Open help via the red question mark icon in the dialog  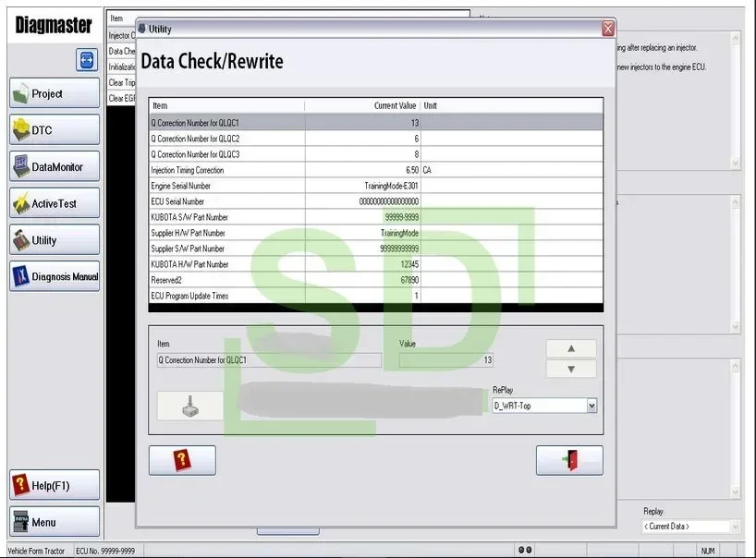point(181,459)
